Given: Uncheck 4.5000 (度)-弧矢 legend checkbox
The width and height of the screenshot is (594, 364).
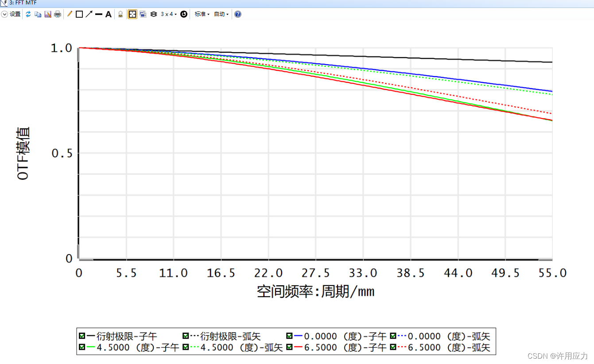Looking at the screenshot, I should pos(186,347).
